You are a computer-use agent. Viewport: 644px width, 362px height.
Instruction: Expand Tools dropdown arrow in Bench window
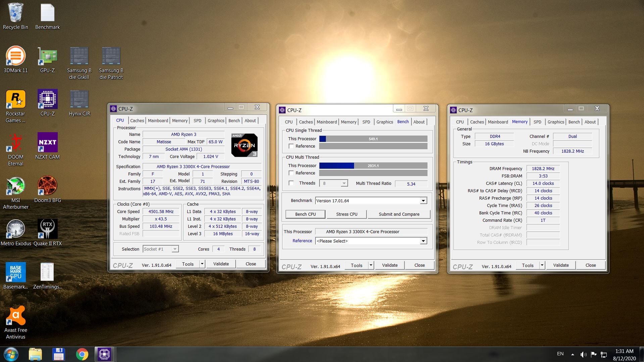pos(371,265)
